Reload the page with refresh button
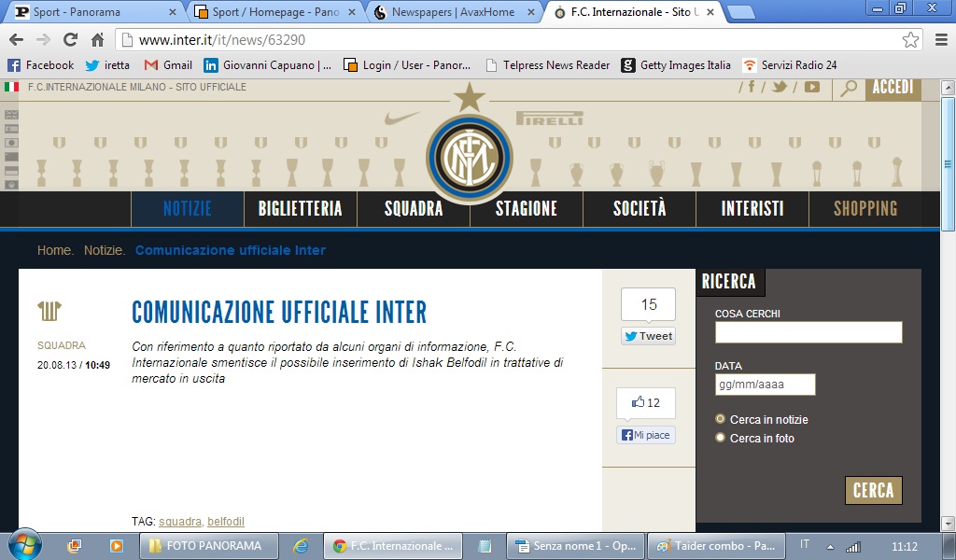This screenshot has width=956, height=560. tap(70, 40)
